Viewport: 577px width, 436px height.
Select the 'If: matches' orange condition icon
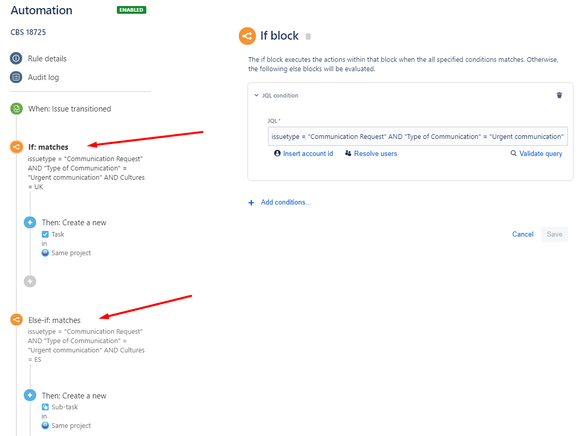coord(16,147)
